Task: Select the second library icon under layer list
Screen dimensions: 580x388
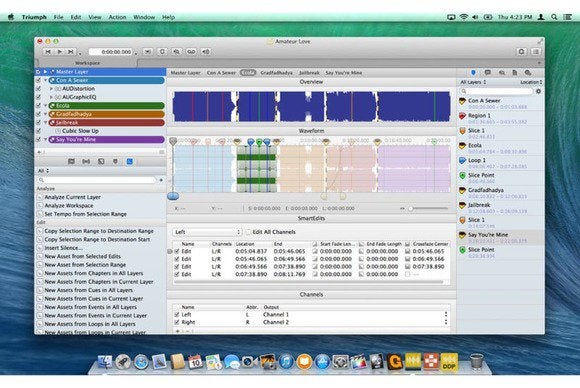Action: click(x=86, y=162)
